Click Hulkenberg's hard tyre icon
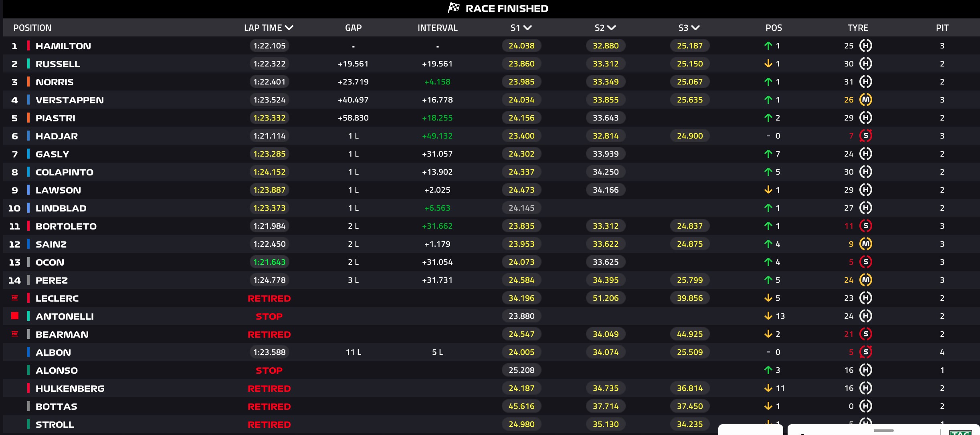The image size is (980, 435). pyautogui.click(x=866, y=388)
